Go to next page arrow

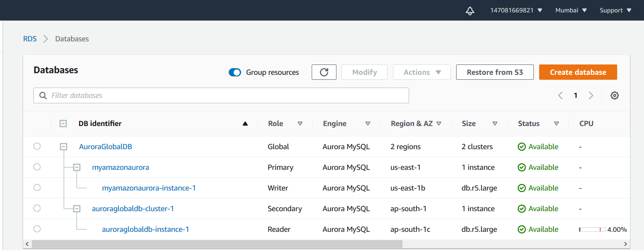coord(591,95)
